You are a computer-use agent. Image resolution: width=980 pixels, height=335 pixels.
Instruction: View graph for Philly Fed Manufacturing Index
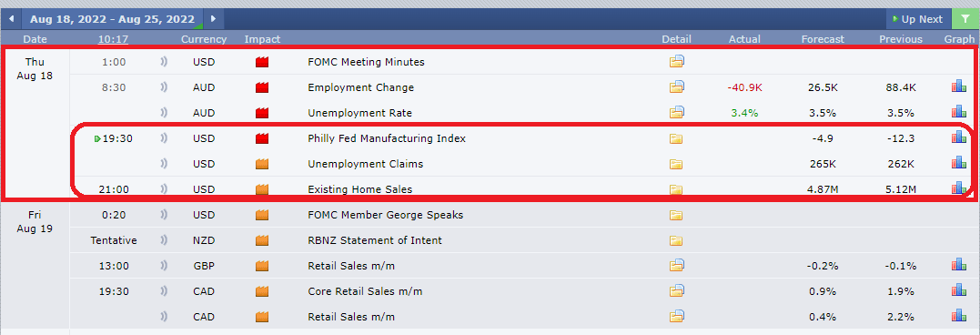(x=959, y=138)
